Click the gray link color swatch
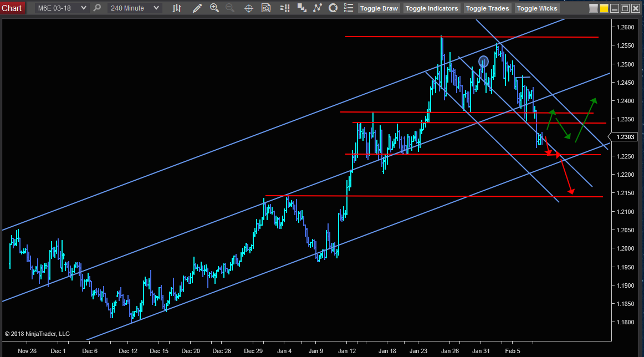Screen dimensions: 644x357 click(x=594, y=8)
